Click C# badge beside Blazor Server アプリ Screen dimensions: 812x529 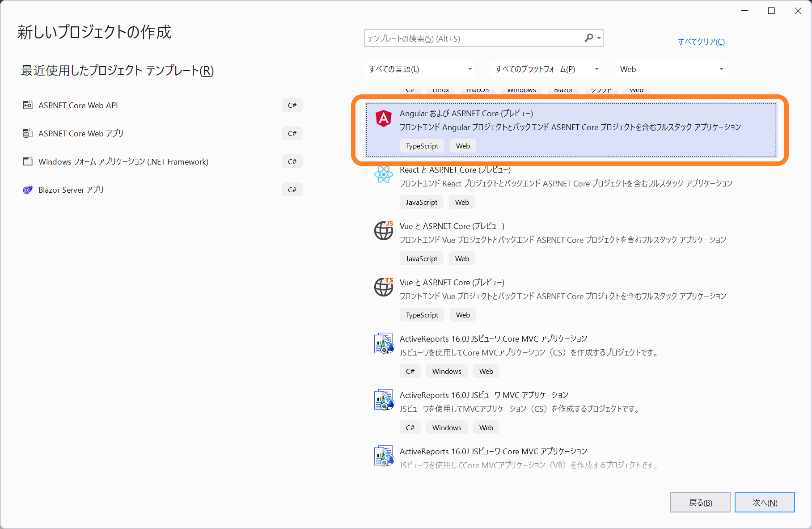click(292, 190)
